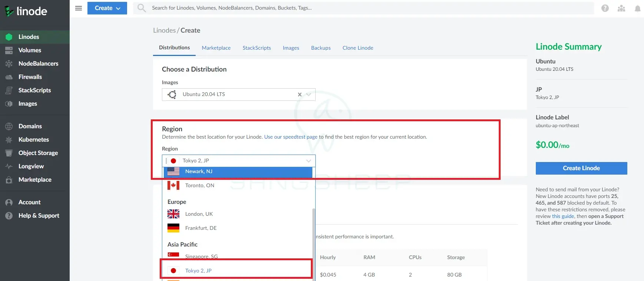Image resolution: width=644 pixels, height=281 pixels.
Task: Open the Create dropdown button
Action: (x=107, y=8)
